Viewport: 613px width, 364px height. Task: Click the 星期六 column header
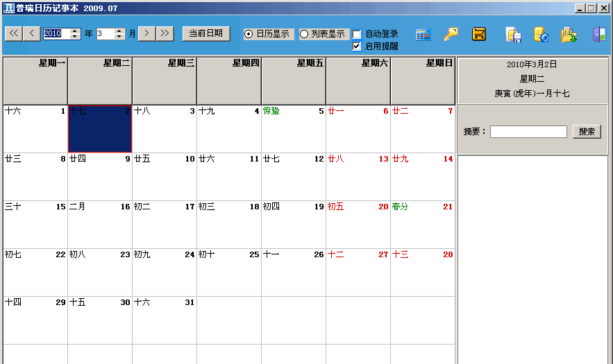(x=358, y=81)
